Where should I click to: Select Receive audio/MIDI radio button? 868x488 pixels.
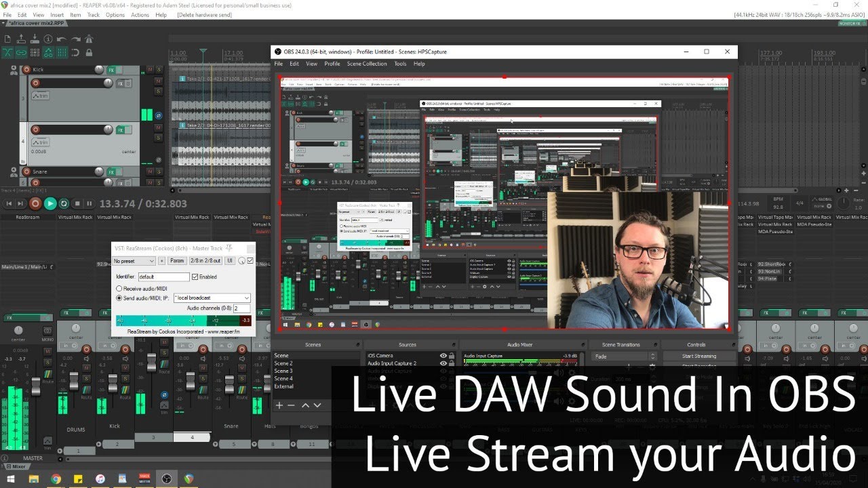point(119,288)
